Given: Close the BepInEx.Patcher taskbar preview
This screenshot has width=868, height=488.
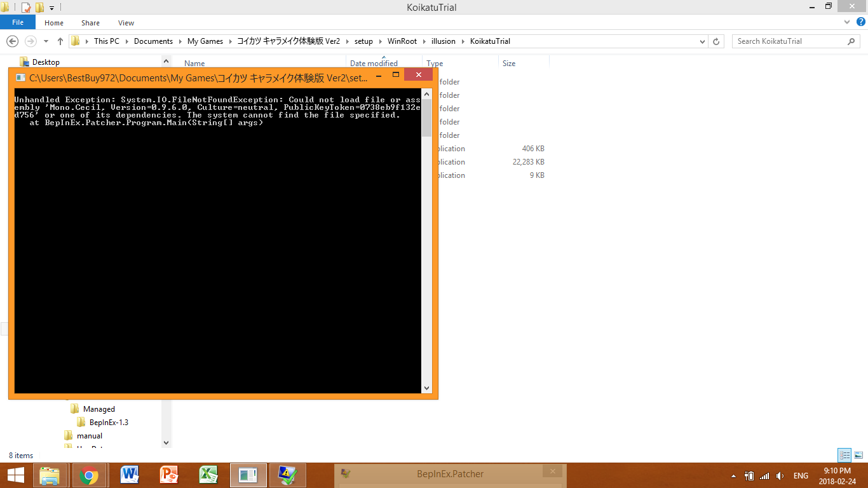Looking at the screenshot, I should [x=554, y=472].
